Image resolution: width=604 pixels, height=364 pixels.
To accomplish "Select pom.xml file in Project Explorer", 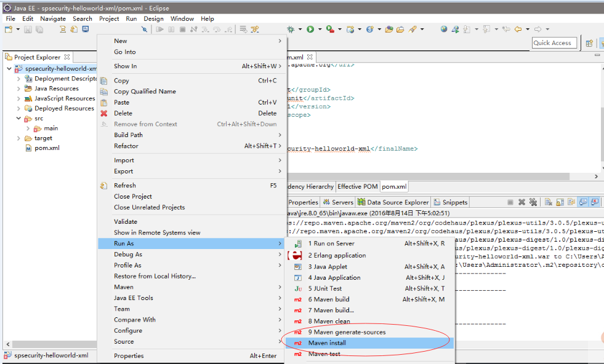I will pyautogui.click(x=47, y=148).
